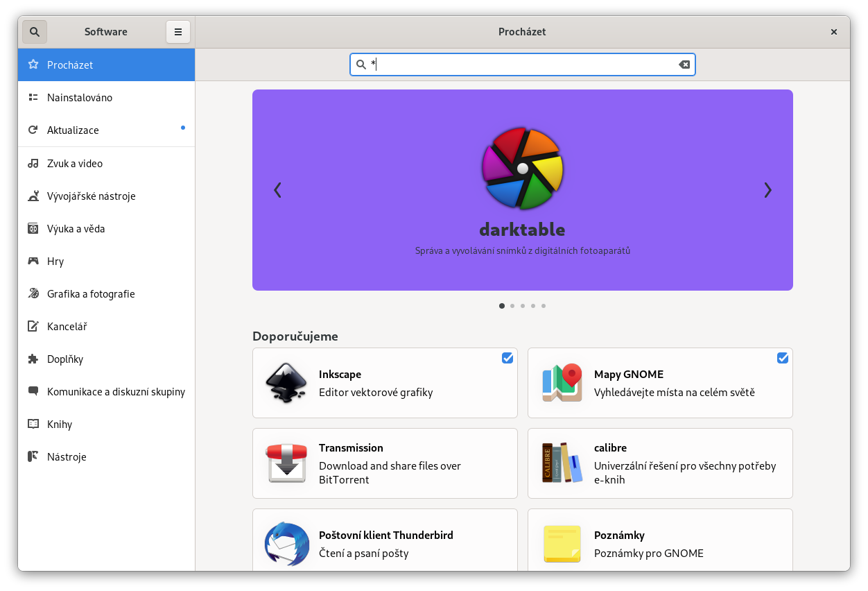Click the Transmission app icon
The width and height of the screenshot is (868, 591).
click(286, 463)
